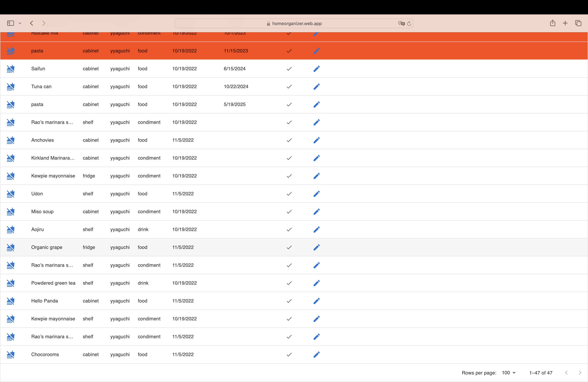Screen dimensions: 588x382
Task: Click the consume icon for Organic grape
Action: [10, 247]
